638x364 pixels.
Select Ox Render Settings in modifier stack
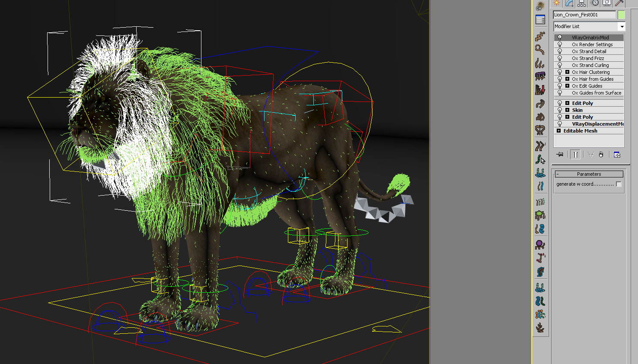(x=592, y=44)
